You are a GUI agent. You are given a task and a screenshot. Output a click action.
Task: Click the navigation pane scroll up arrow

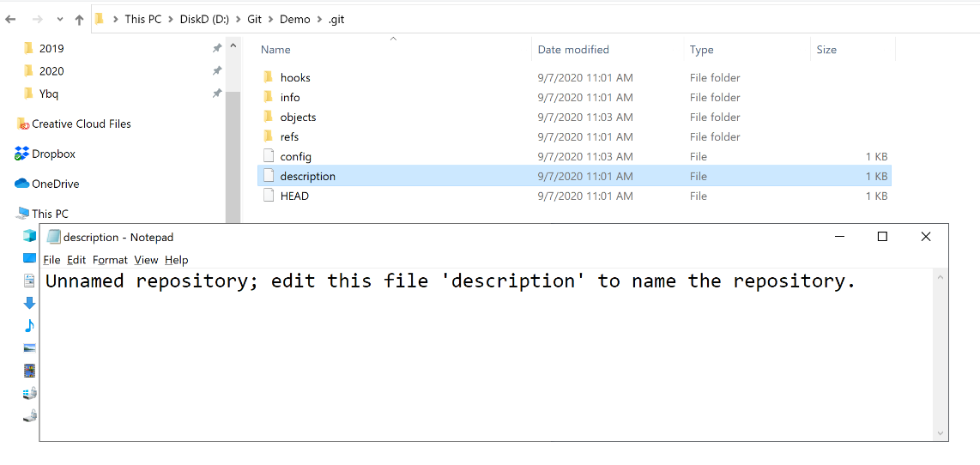tap(233, 45)
